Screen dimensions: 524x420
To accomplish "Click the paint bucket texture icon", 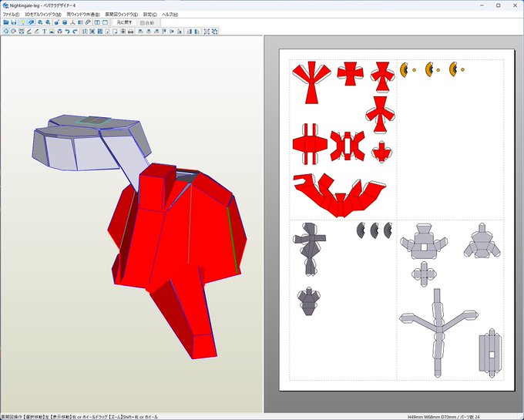I will pos(56,22).
